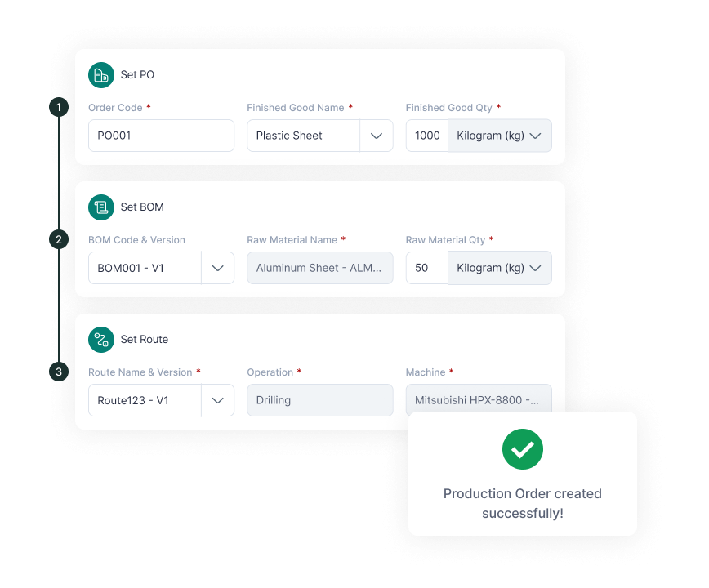Screen dimensions: 709x588
Task: Select step 1 circle marker
Action: pos(58,107)
